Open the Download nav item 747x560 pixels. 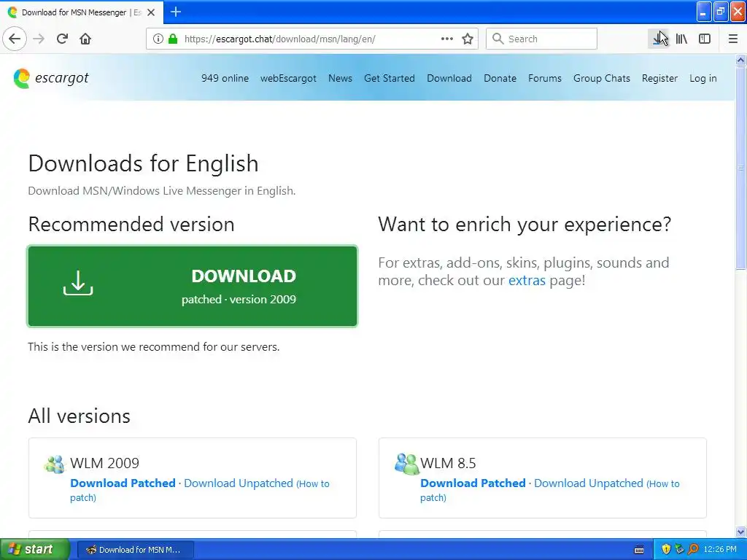[449, 78]
